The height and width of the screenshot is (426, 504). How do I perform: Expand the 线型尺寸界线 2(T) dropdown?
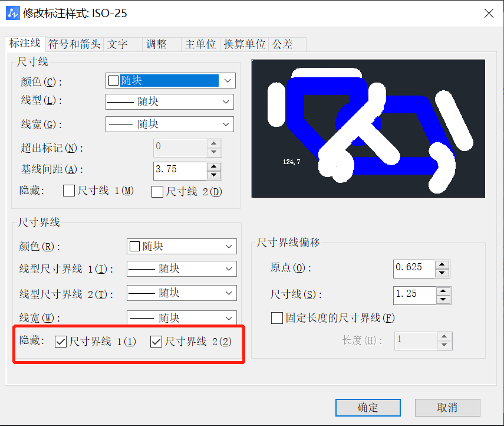tap(229, 293)
